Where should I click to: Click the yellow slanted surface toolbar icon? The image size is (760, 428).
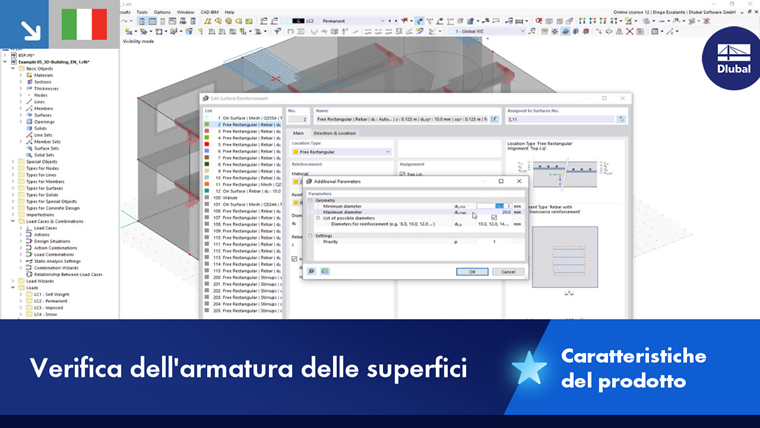click(207, 21)
